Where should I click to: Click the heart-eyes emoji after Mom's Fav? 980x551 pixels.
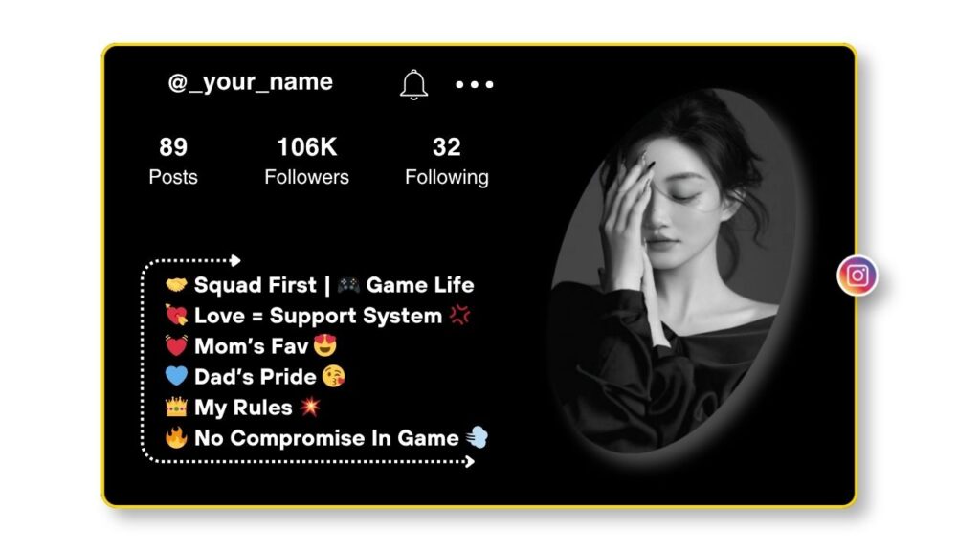pyautogui.click(x=325, y=344)
